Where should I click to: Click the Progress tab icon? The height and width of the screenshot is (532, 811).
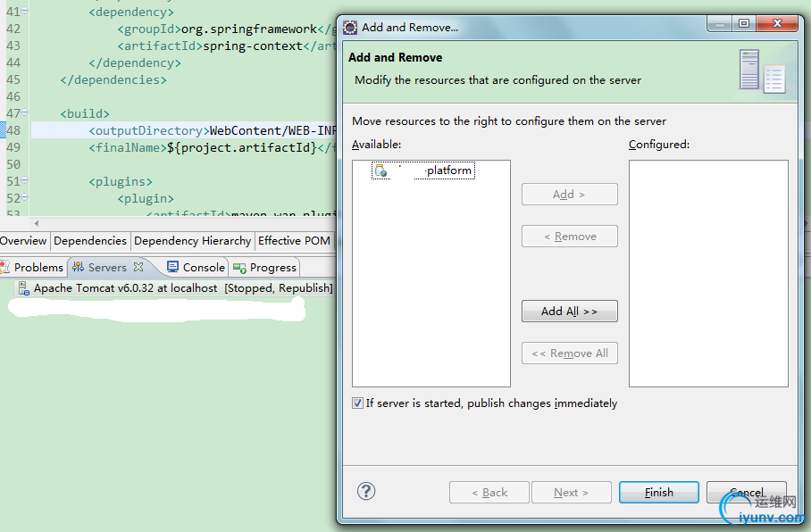[x=239, y=268]
